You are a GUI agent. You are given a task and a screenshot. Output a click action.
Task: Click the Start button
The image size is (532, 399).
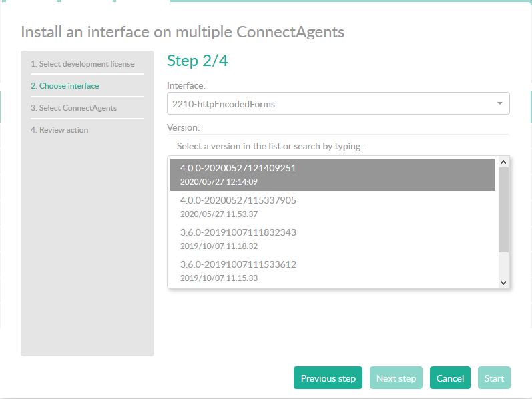(494, 378)
